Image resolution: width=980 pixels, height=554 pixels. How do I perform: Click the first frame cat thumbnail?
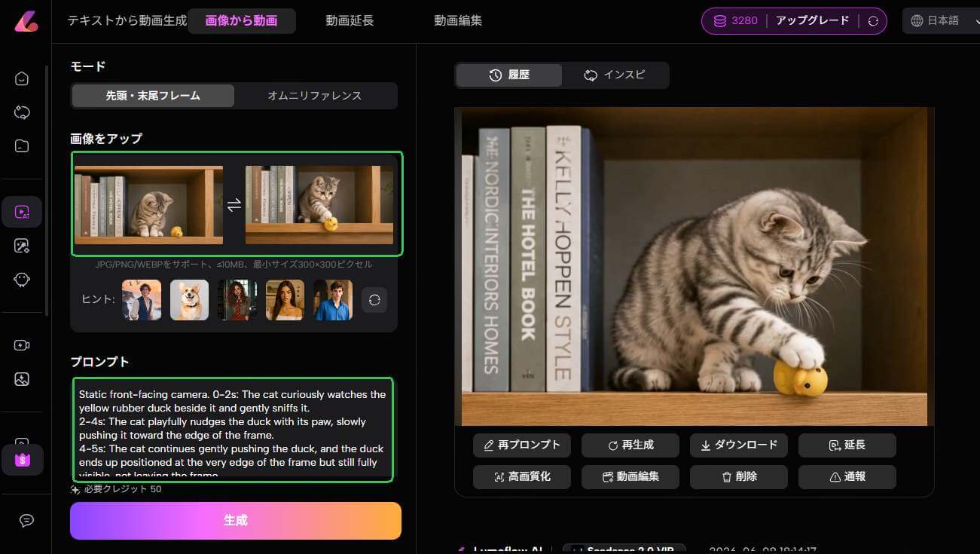(x=148, y=204)
